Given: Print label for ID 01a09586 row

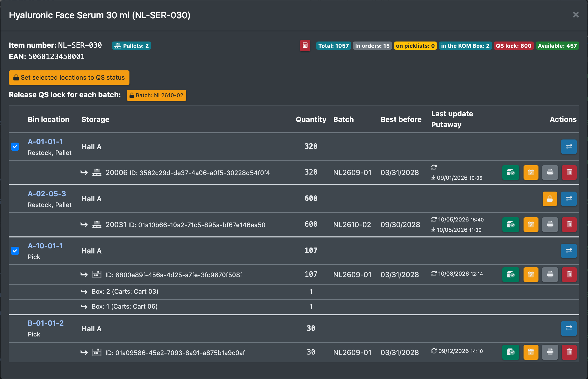Looking at the screenshot, I should click(550, 352).
